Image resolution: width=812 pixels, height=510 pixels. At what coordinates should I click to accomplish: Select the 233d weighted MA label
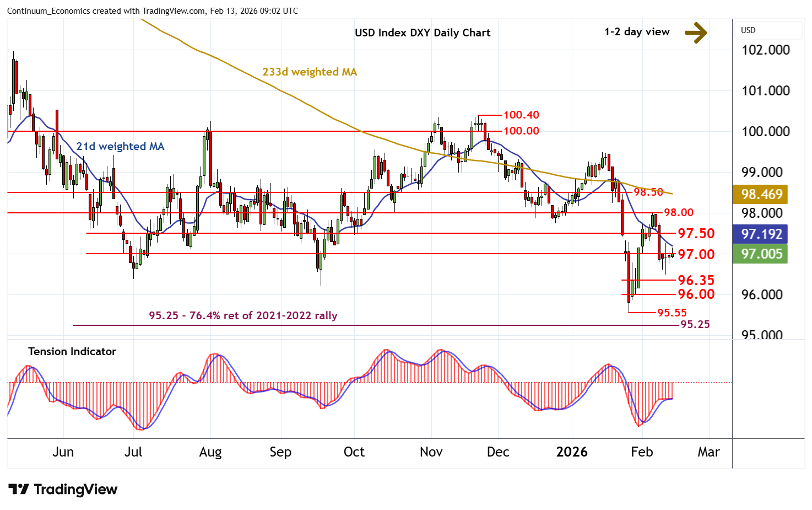pyautogui.click(x=310, y=72)
